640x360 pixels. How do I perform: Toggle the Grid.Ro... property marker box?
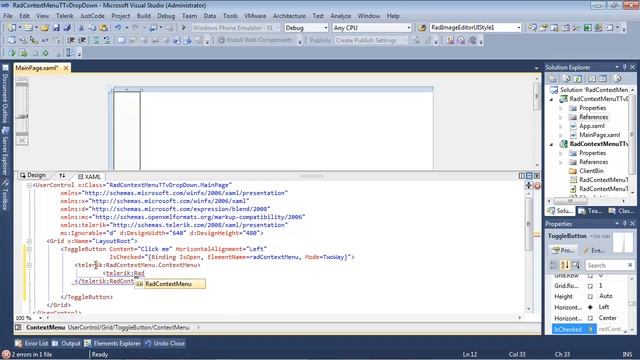coord(590,286)
